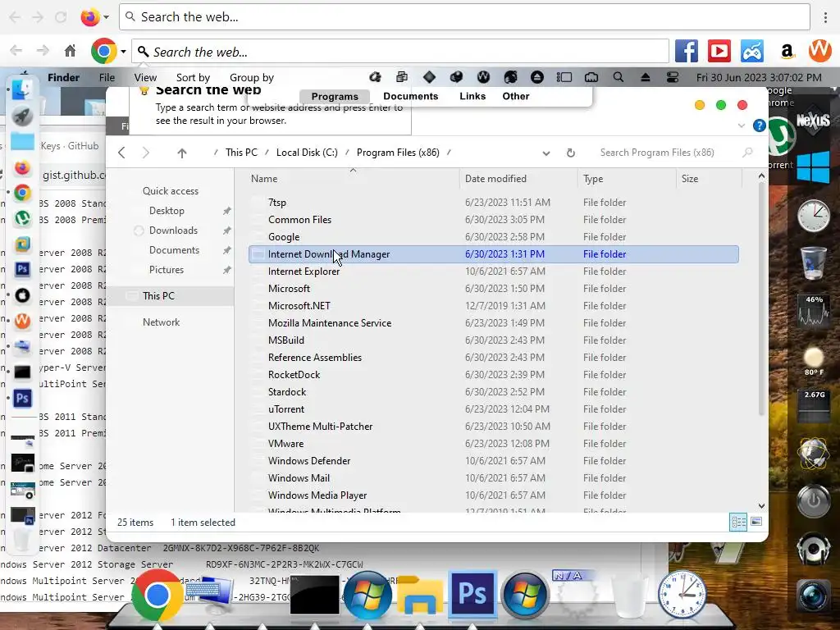840x630 pixels.
Task: Open the Explorer help question mark icon
Action: 759,126
